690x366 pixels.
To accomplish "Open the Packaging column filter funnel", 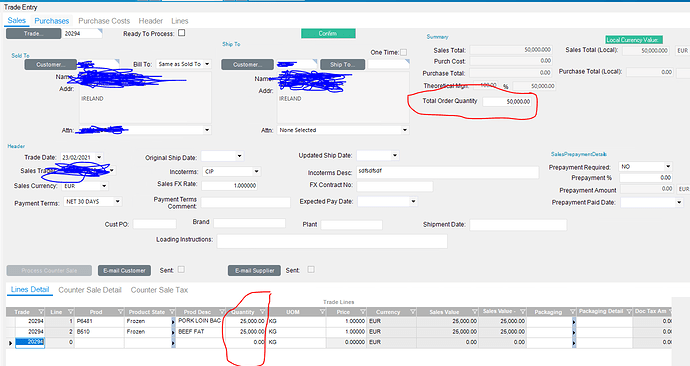I will 573,312.
